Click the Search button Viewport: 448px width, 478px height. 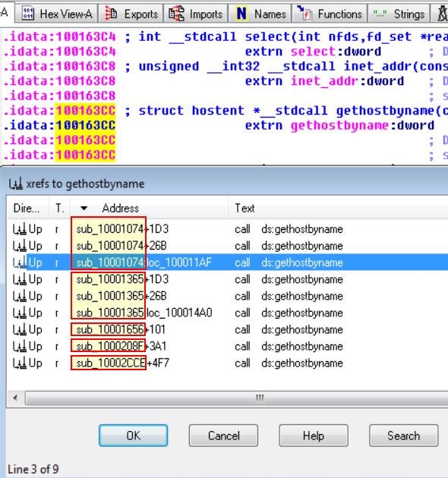403,436
